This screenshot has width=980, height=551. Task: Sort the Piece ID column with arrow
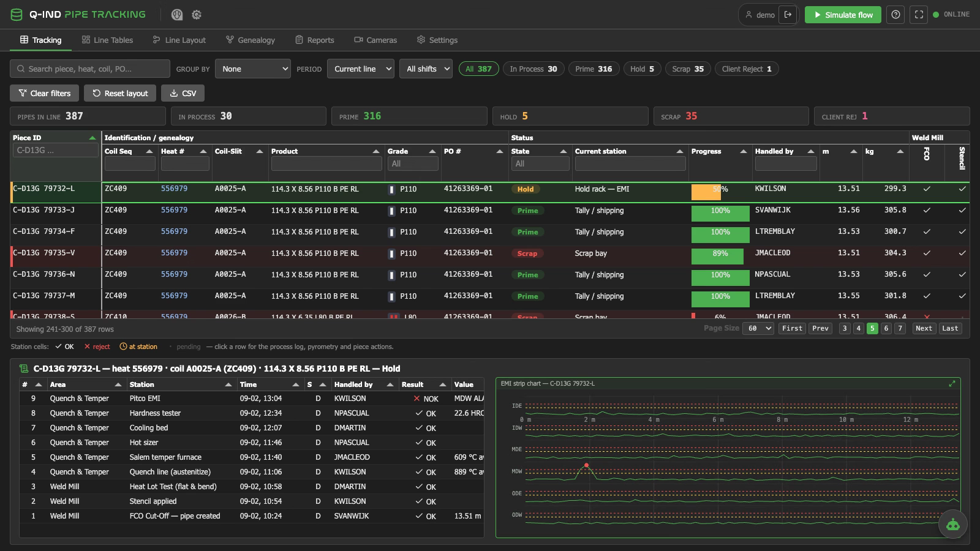(x=92, y=138)
